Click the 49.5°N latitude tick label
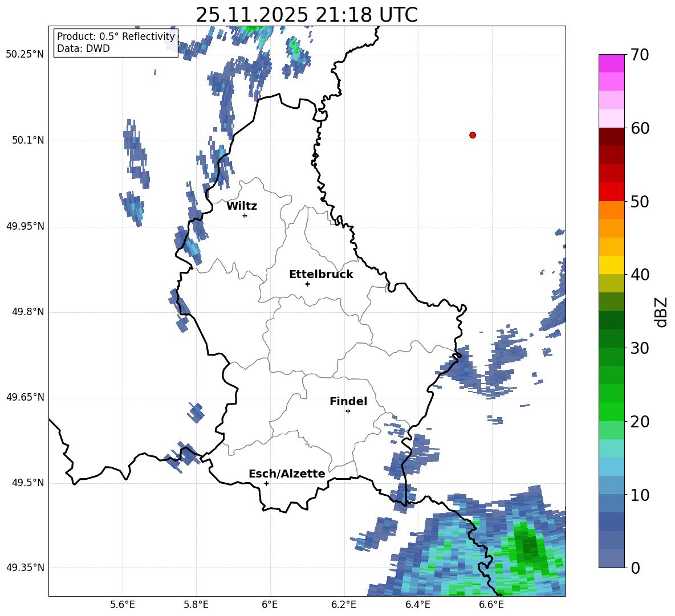Image resolution: width=675 pixels, height=616 pixels. tap(27, 483)
